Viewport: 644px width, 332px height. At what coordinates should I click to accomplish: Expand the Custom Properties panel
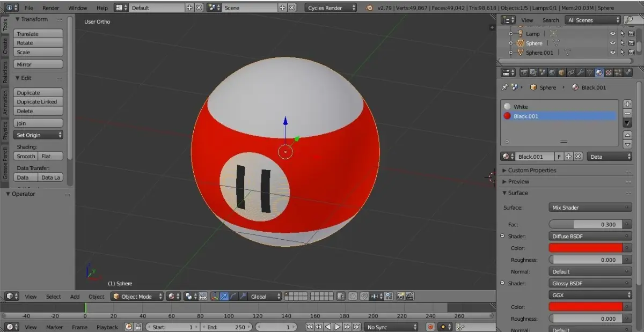point(532,170)
